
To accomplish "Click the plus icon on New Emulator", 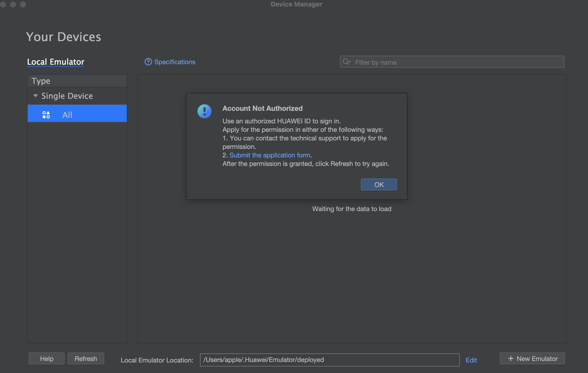I will (x=511, y=358).
